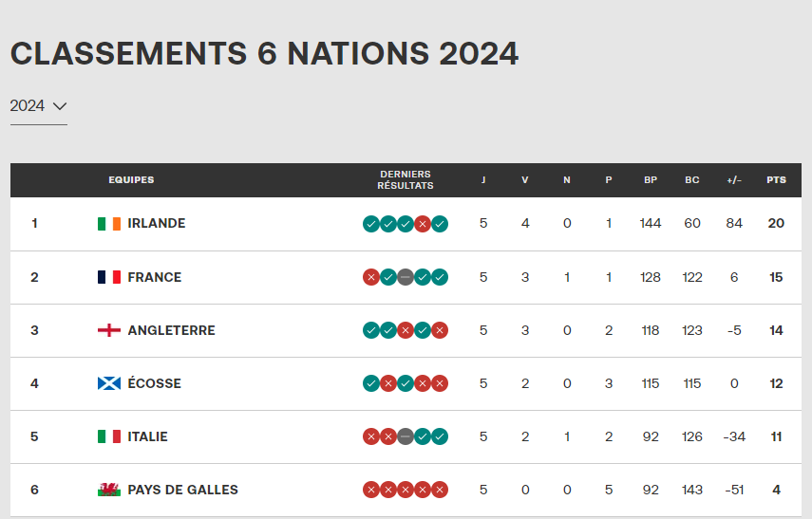Viewport: 812px width, 519px height.
Task: Select the ANGLETERRE team name
Action: click(171, 330)
